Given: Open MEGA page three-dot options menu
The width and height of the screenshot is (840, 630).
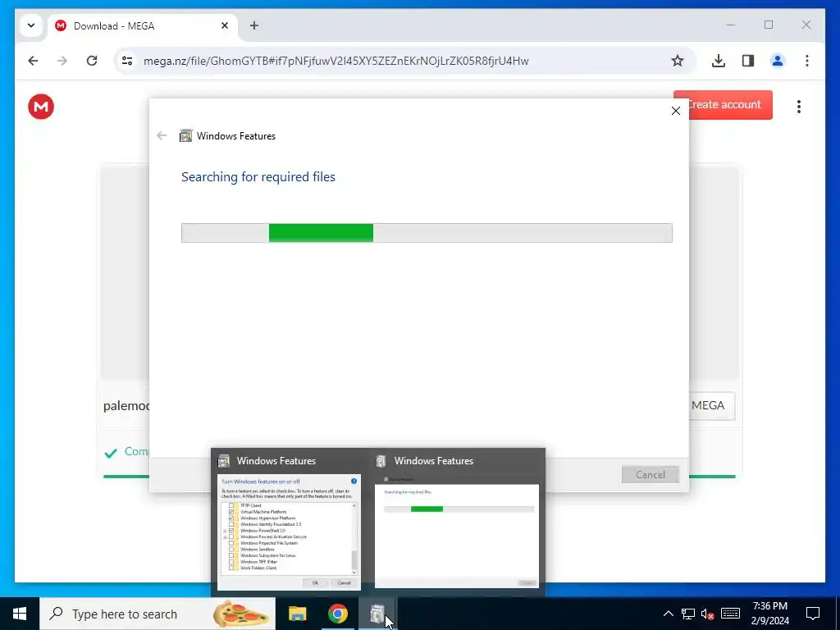Looking at the screenshot, I should (799, 107).
